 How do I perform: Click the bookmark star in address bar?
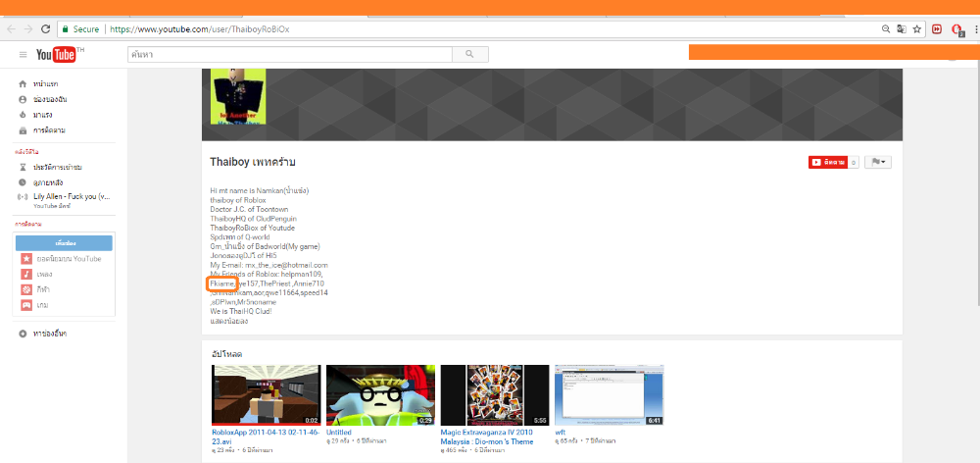[917, 29]
